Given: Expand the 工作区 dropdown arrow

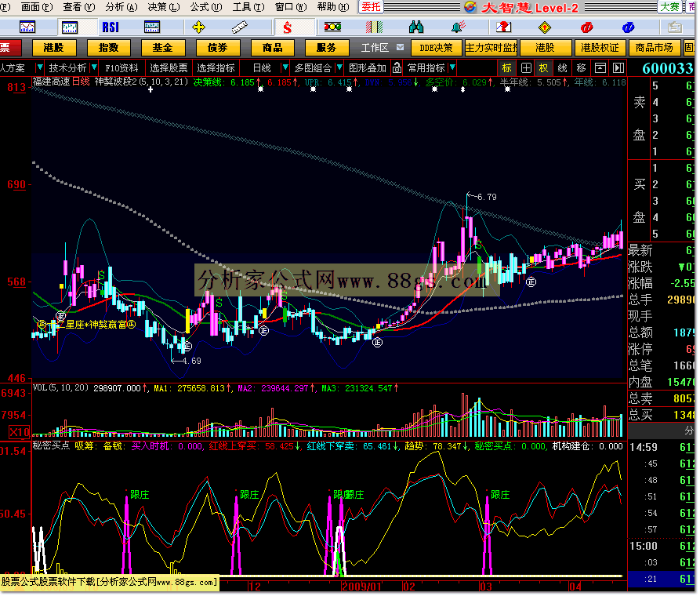Looking at the screenshot, I should pyautogui.click(x=400, y=47).
